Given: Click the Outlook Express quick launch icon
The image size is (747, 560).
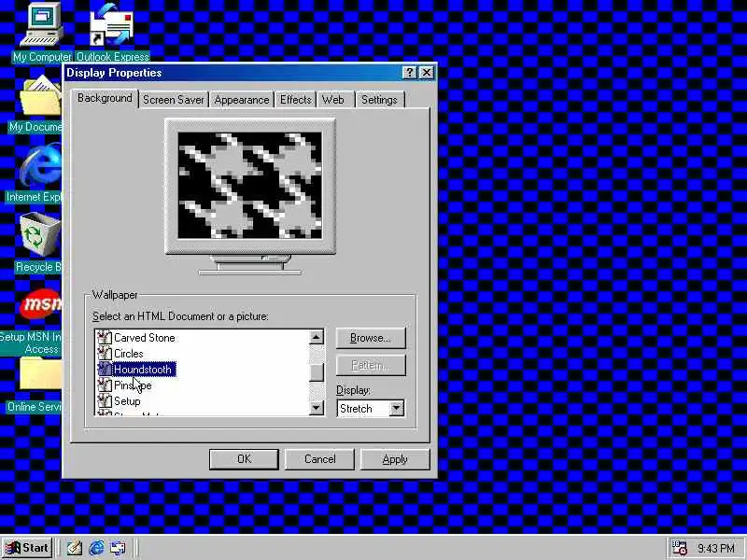Looking at the screenshot, I should [x=118, y=548].
